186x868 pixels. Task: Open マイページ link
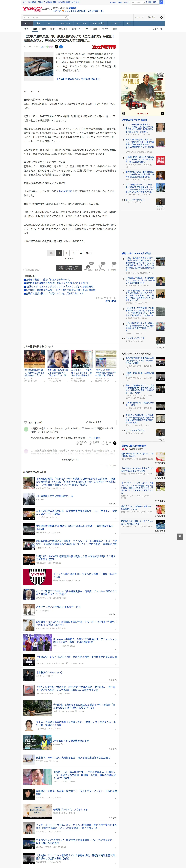click(139, 18)
